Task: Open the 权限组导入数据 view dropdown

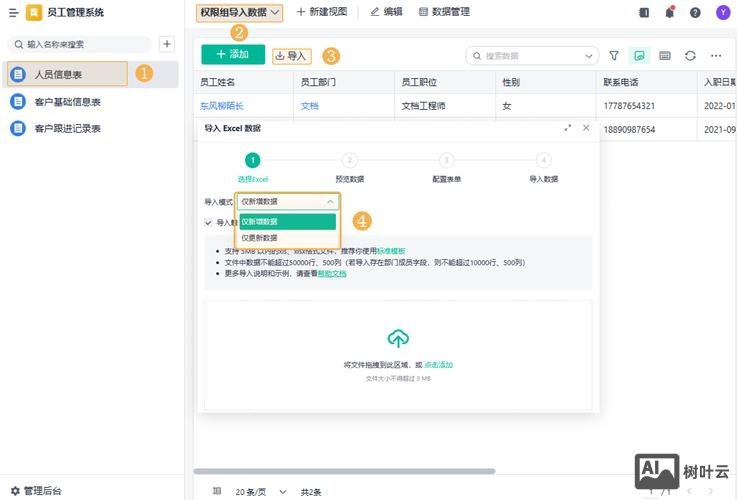Action: [x=240, y=12]
